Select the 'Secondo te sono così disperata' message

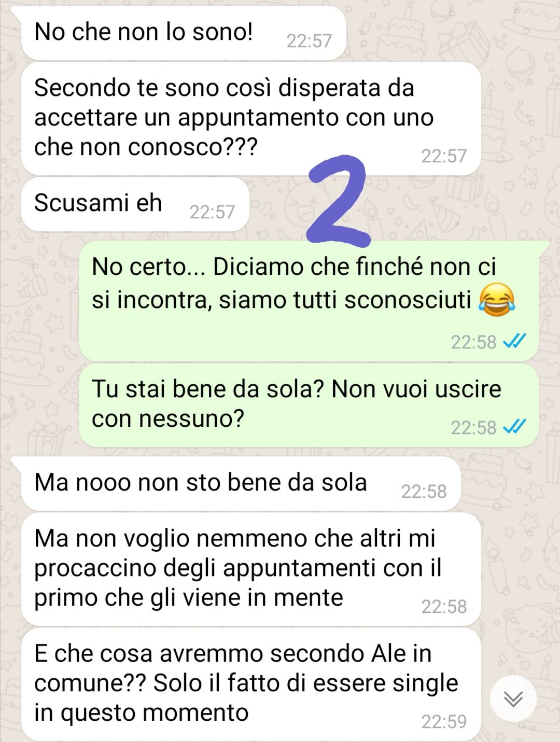click(251, 119)
